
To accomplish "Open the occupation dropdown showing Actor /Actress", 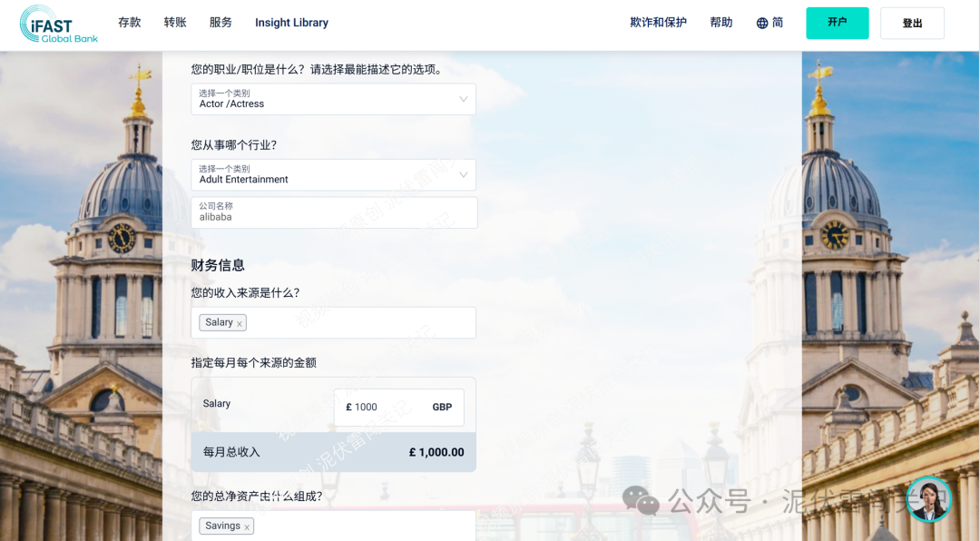I will click(333, 99).
